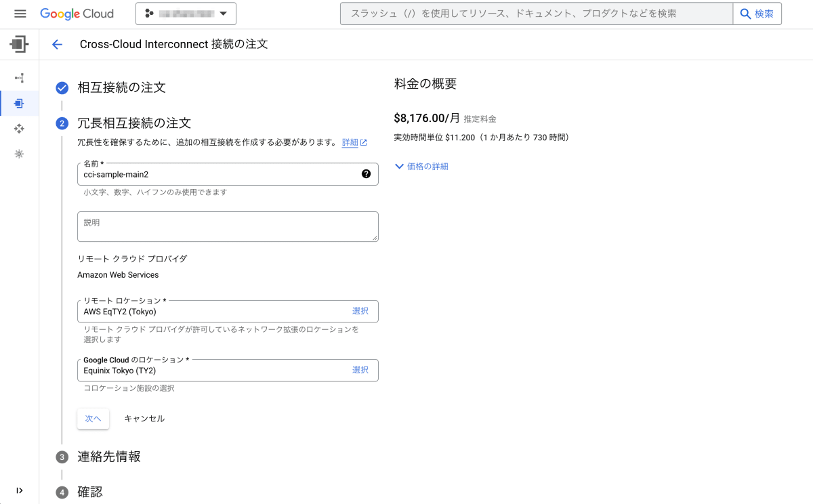Click the $8,176.00/月 price text
Screen dimensions: 813x504
pos(427,118)
